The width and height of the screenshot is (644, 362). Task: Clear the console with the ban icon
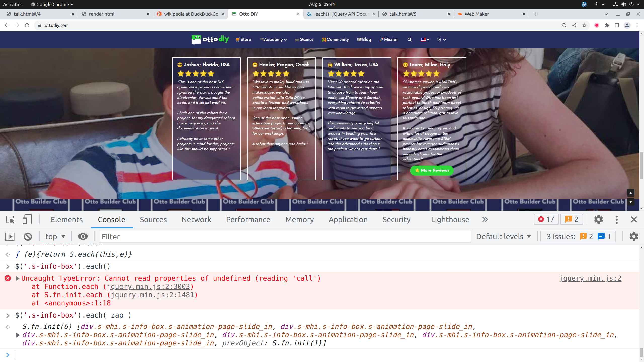28,237
